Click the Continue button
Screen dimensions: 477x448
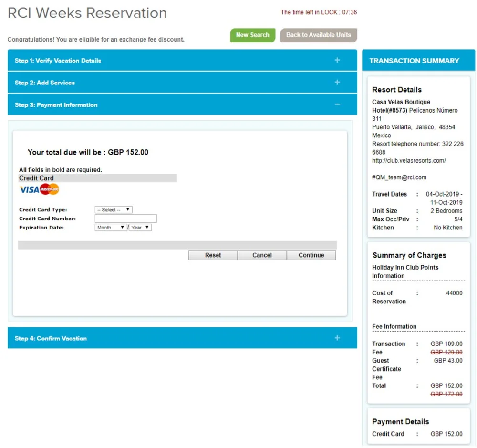(311, 255)
